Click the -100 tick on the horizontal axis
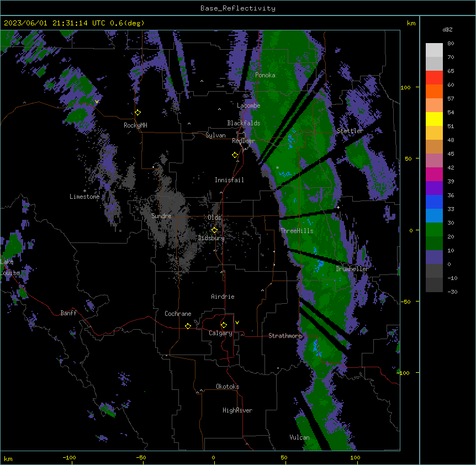 point(69,457)
